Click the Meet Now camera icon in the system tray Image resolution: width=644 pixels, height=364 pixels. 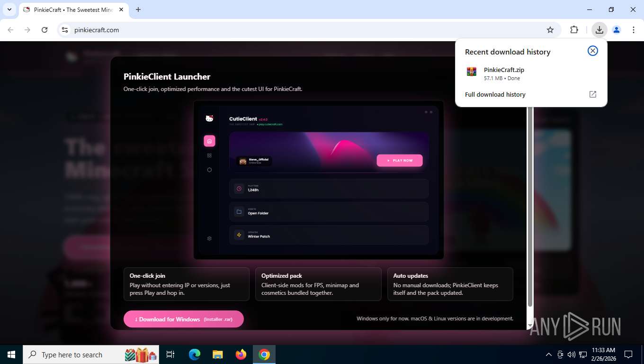(560, 355)
